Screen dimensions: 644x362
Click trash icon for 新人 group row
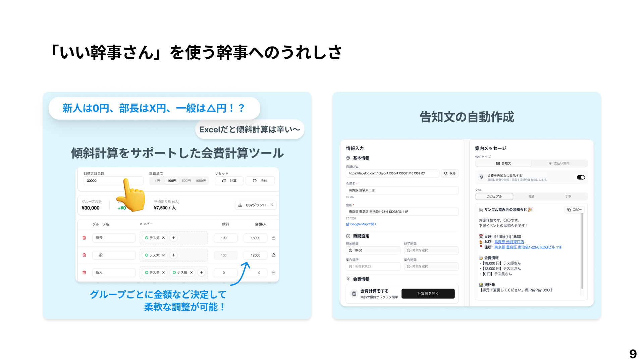(x=84, y=273)
